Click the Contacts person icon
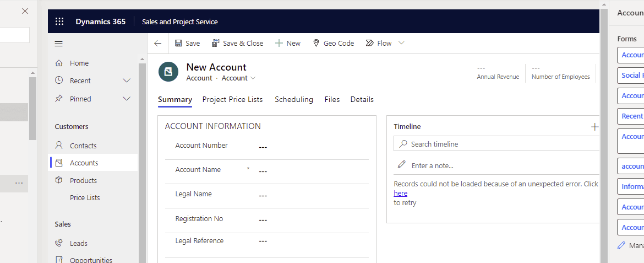 point(59,146)
